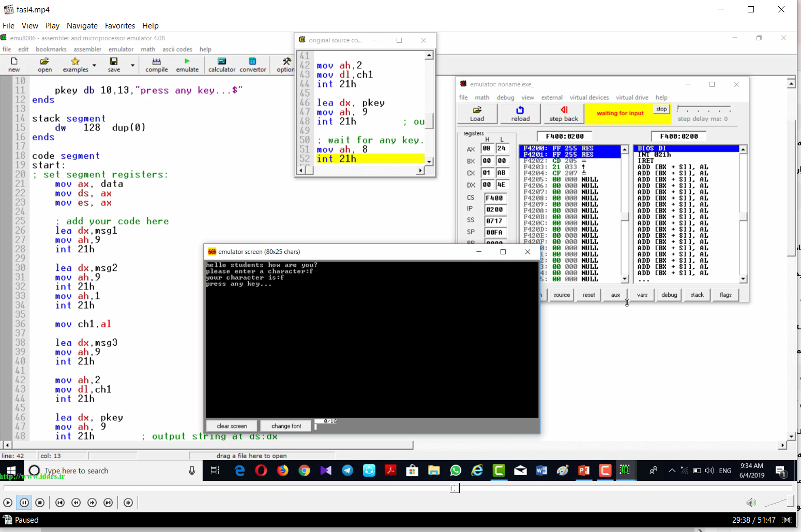Open Chrome from the taskbar
The height and width of the screenshot is (532, 801).
pos(304,470)
